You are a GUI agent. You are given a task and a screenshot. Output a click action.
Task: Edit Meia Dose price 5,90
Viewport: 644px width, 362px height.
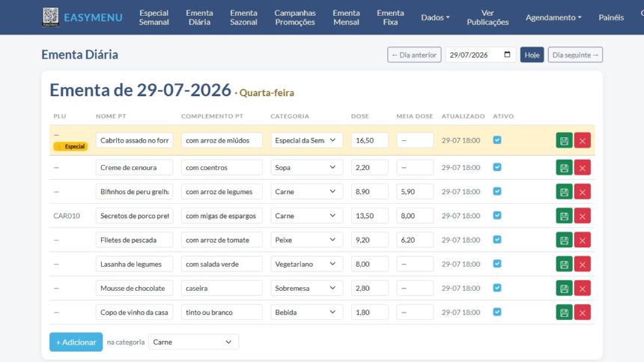[x=415, y=192]
